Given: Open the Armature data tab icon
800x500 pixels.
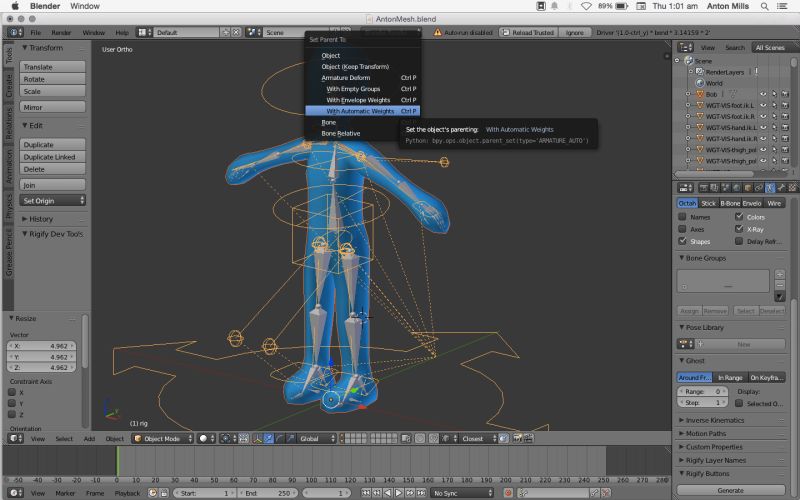Looking at the screenshot, I should (x=770, y=188).
